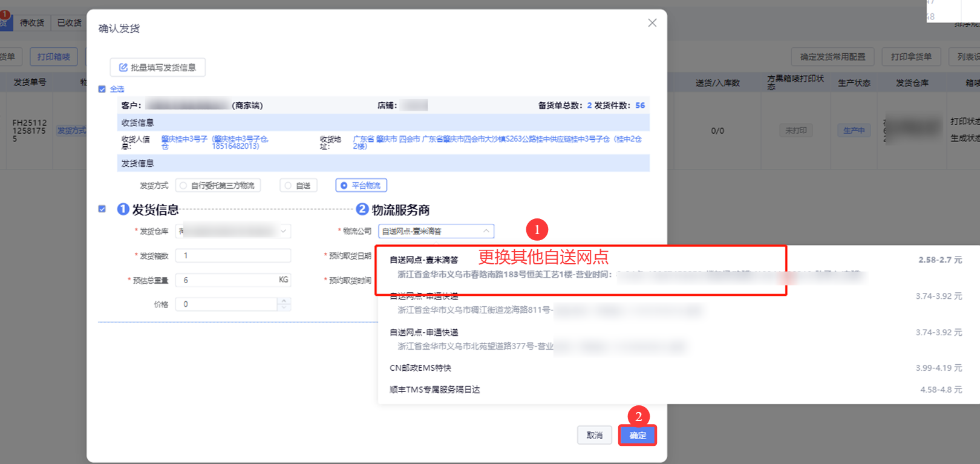Choose CN邮政EMS特快 option
Image resolution: width=980 pixels, height=464 pixels.
pos(679,368)
